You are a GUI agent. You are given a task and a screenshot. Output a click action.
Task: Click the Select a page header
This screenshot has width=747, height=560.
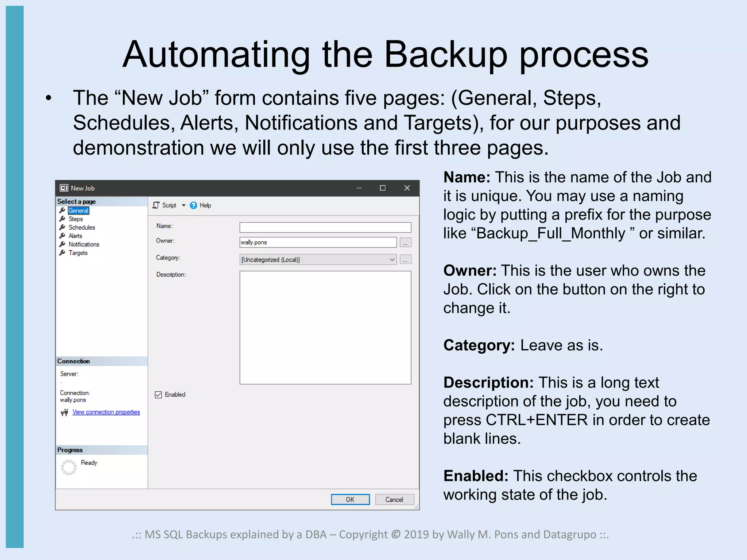[x=101, y=201]
